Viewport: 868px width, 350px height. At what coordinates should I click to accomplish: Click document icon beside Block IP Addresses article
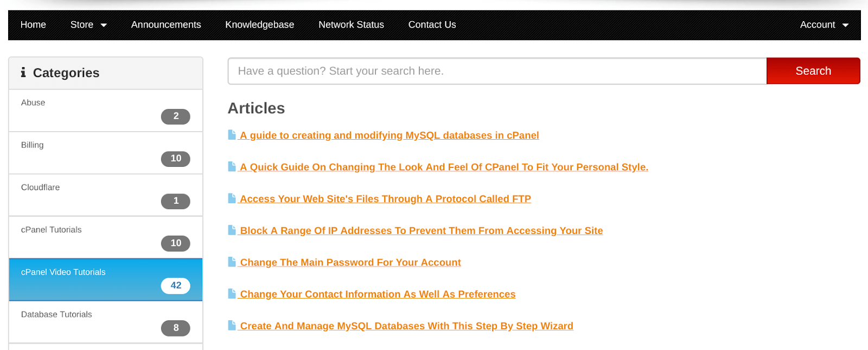(232, 230)
